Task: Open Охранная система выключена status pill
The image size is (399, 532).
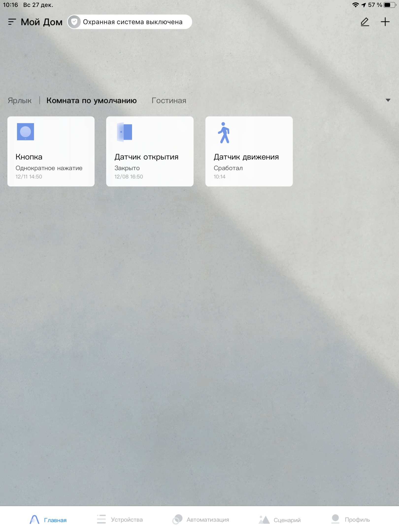Action: pos(130,22)
